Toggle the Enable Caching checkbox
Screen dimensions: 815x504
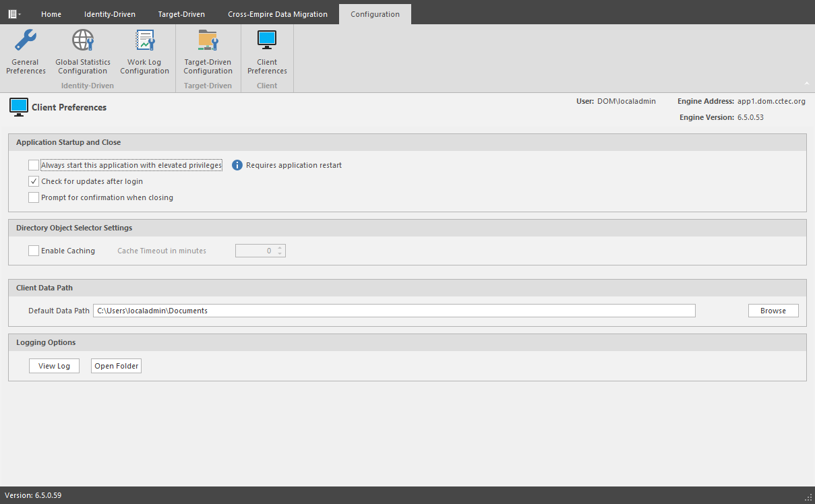click(x=34, y=251)
